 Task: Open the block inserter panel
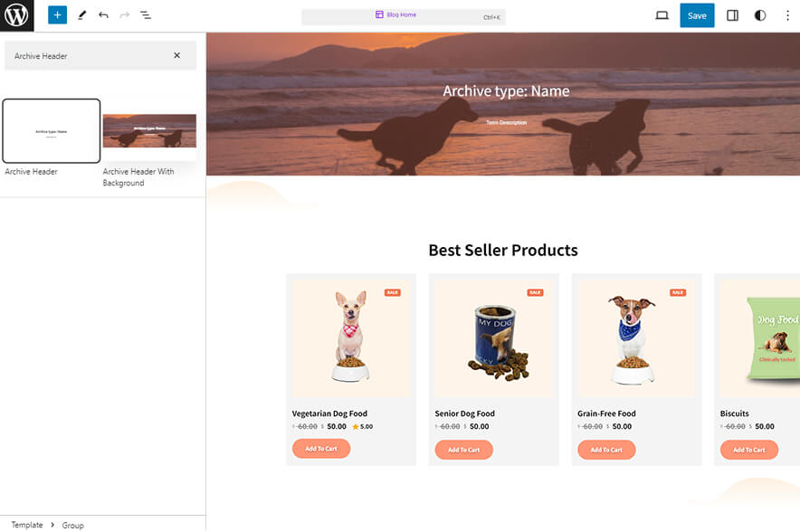pos(56,14)
